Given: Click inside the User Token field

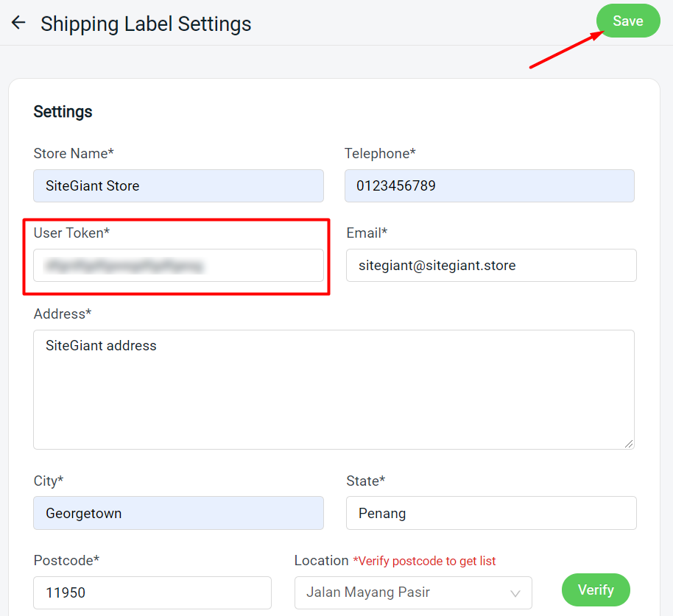Looking at the screenshot, I should (x=178, y=265).
